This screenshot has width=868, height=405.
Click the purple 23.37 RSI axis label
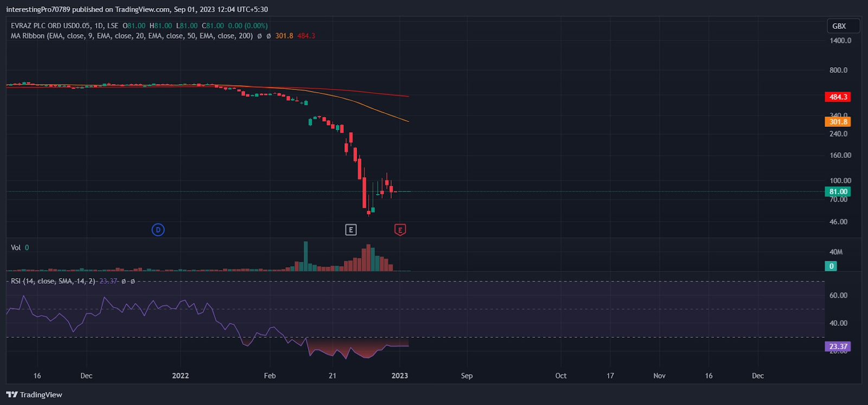(x=838, y=346)
